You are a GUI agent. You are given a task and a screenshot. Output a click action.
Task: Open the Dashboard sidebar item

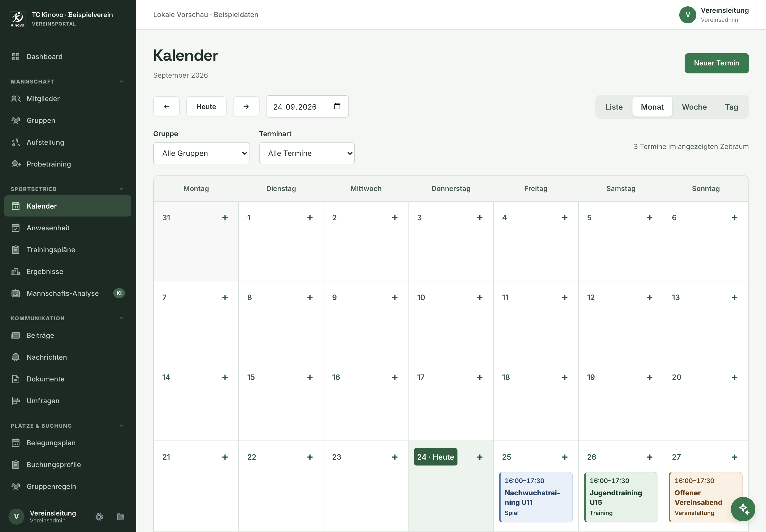68,57
